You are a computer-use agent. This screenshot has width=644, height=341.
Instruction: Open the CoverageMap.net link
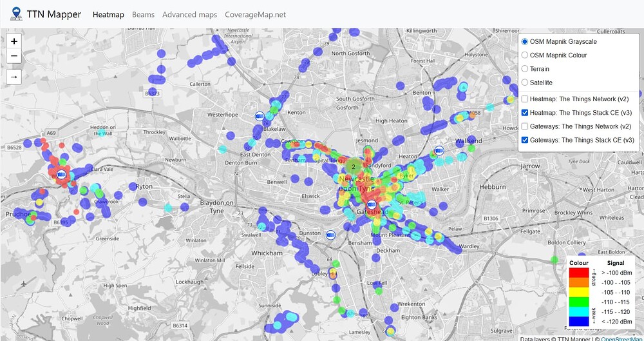point(255,14)
